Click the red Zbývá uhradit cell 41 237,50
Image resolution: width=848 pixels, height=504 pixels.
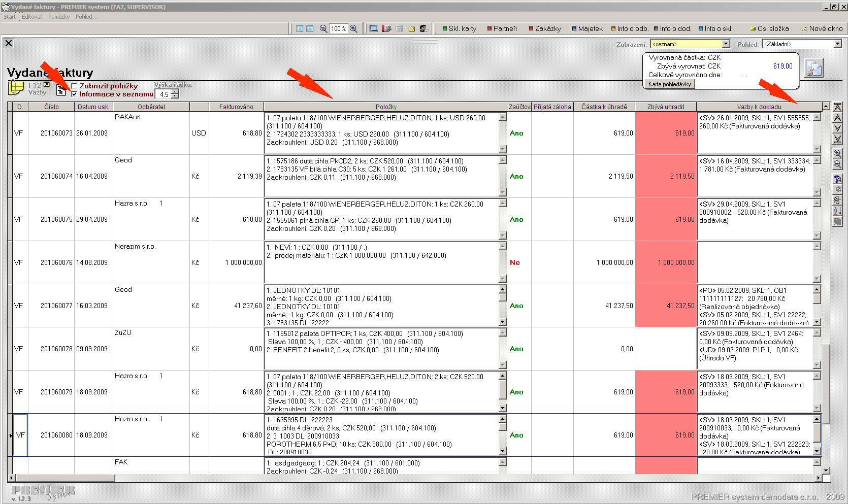coord(666,306)
